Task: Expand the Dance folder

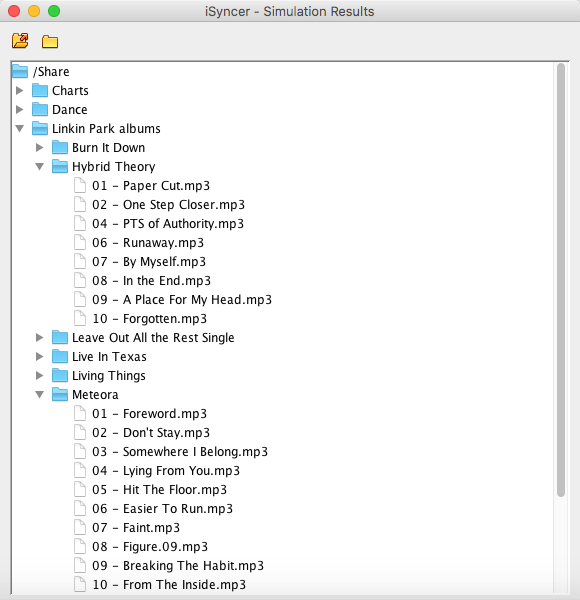Action: (20, 109)
